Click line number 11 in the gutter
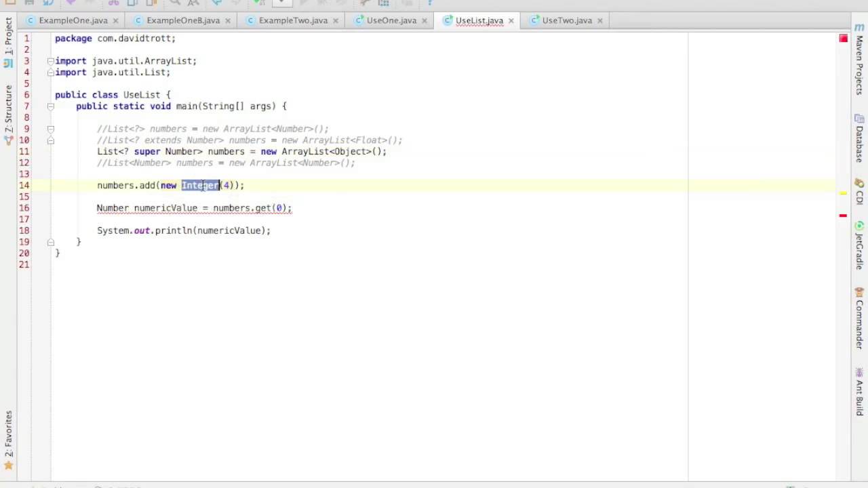 (24, 151)
